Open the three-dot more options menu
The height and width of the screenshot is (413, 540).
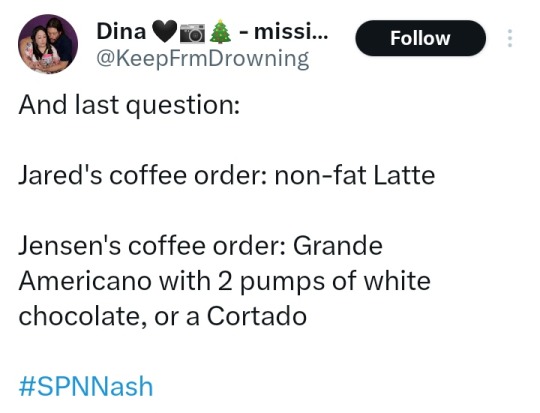(x=510, y=38)
